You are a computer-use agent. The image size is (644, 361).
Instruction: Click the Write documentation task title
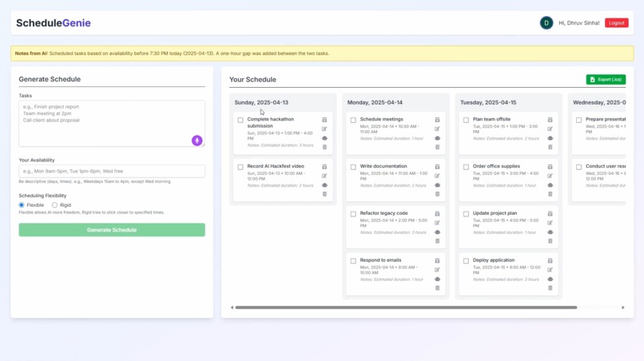click(x=384, y=166)
